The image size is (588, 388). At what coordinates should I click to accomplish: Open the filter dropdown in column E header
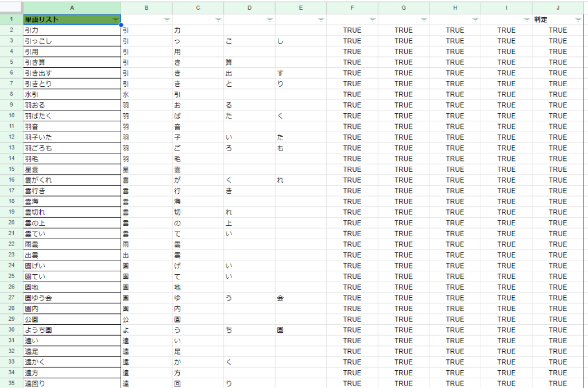tap(321, 20)
